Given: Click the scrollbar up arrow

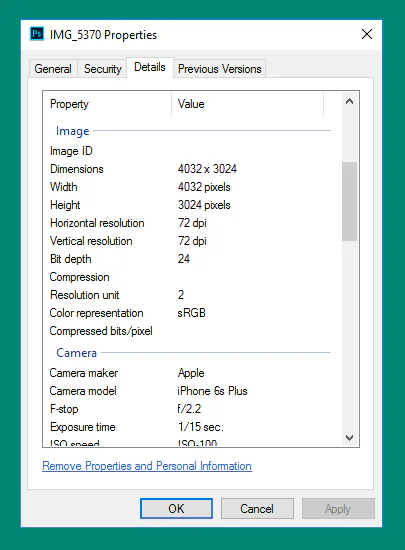Looking at the screenshot, I should pyautogui.click(x=349, y=102).
